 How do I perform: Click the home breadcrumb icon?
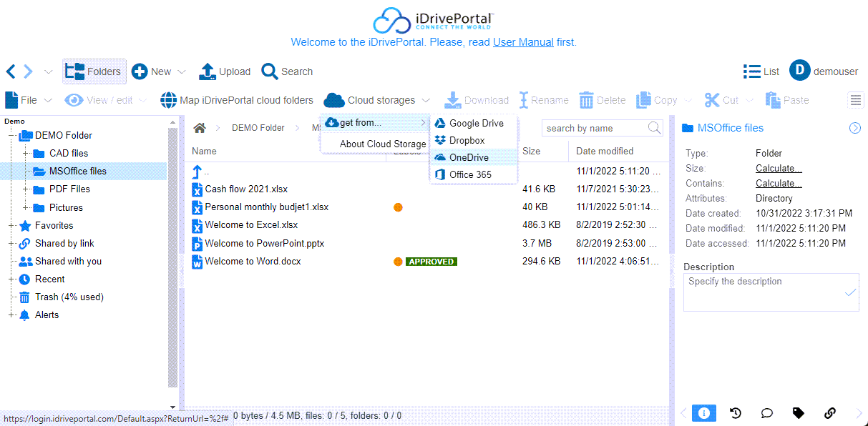click(200, 128)
